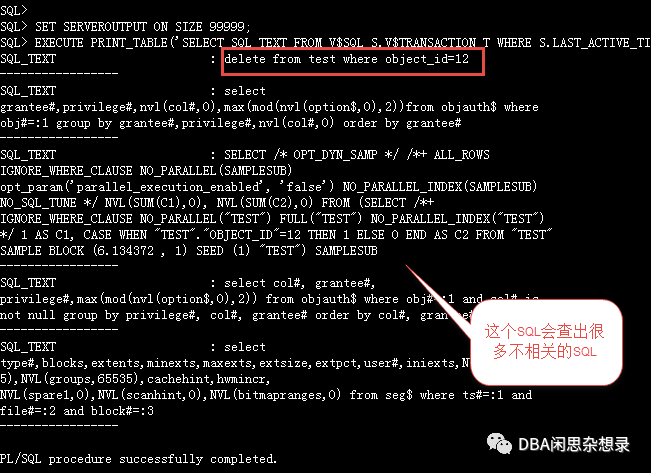This screenshot has height=473, width=651.
Task: Click the SET SERVEROUTPUT ON SIZE command line
Action: click(125, 27)
